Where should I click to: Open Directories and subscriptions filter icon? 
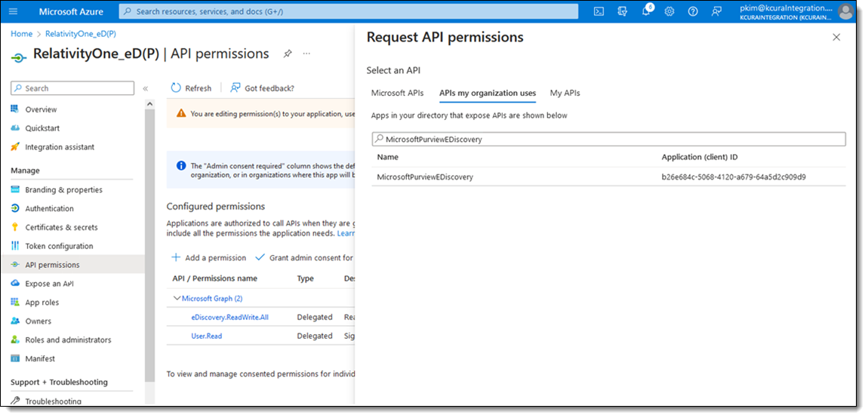(622, 11)
